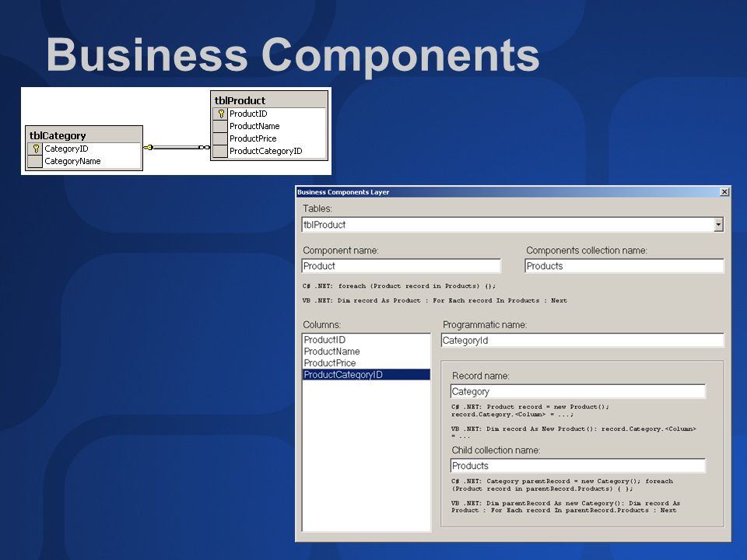
Task: Click the row selector box beside ProductPrice
Action: click(220, 138)
